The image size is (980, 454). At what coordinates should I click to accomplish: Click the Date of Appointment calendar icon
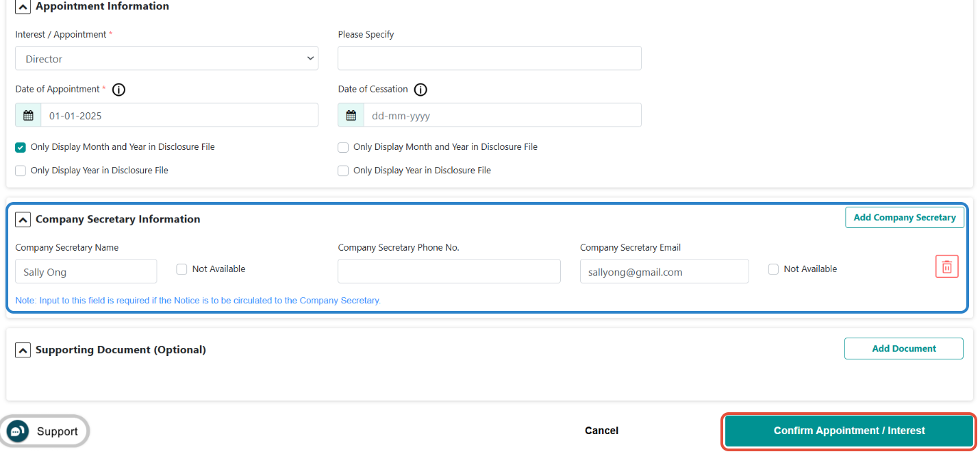pos(28,115)
